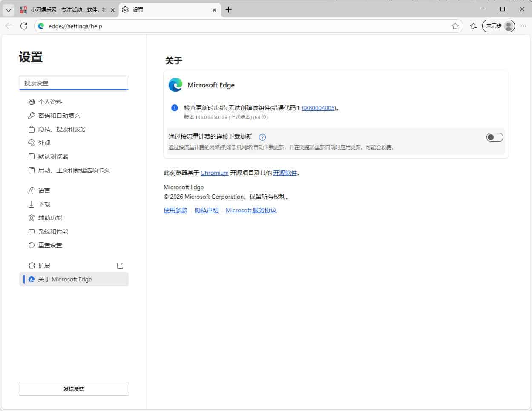
Task: Open a new tab with the plus button
Action: click(x=229, y=9)
